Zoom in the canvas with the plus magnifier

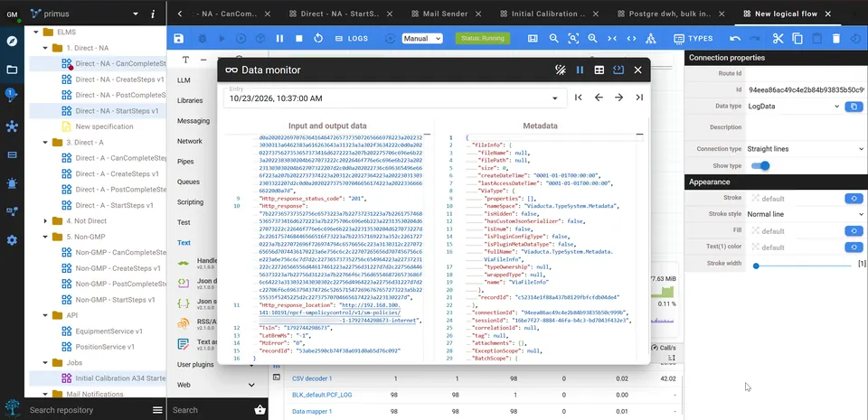(592, 38)
